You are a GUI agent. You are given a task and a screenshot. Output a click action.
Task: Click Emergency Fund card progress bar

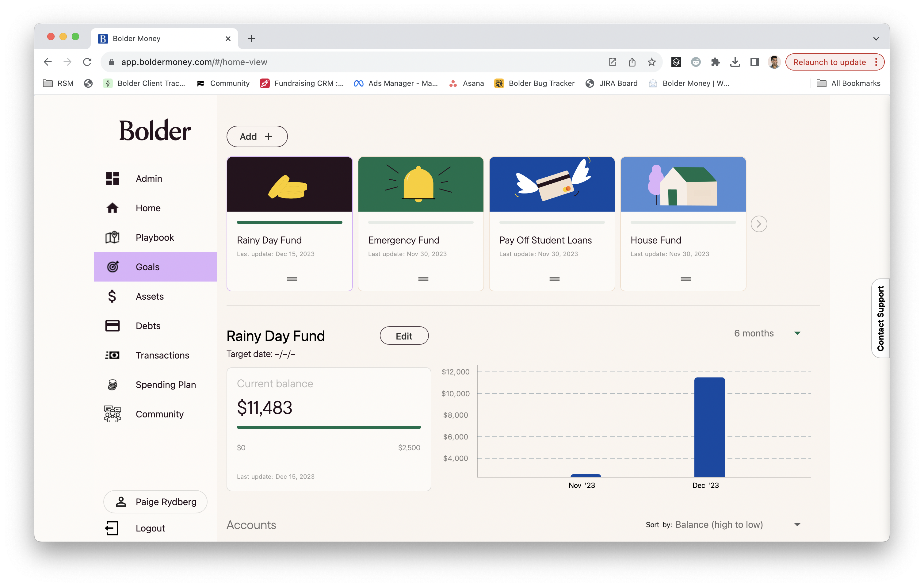(421, 222)
